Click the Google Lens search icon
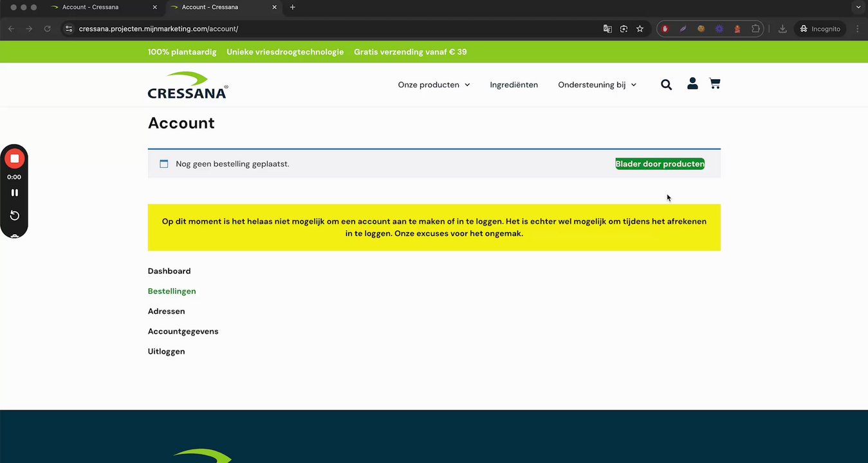This screenshot has width=868, height=463. coord(623,29)
